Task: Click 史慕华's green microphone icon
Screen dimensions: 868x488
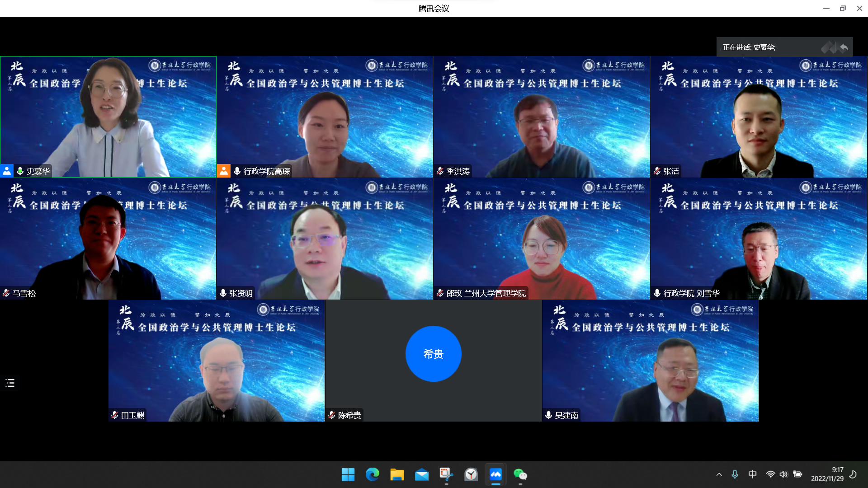Action: [x=20, y=171]
